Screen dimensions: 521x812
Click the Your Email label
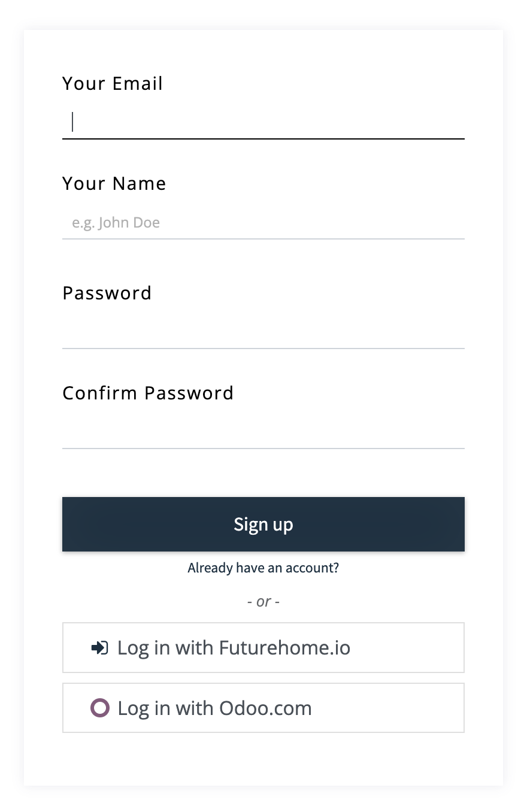tap(113, 83)
